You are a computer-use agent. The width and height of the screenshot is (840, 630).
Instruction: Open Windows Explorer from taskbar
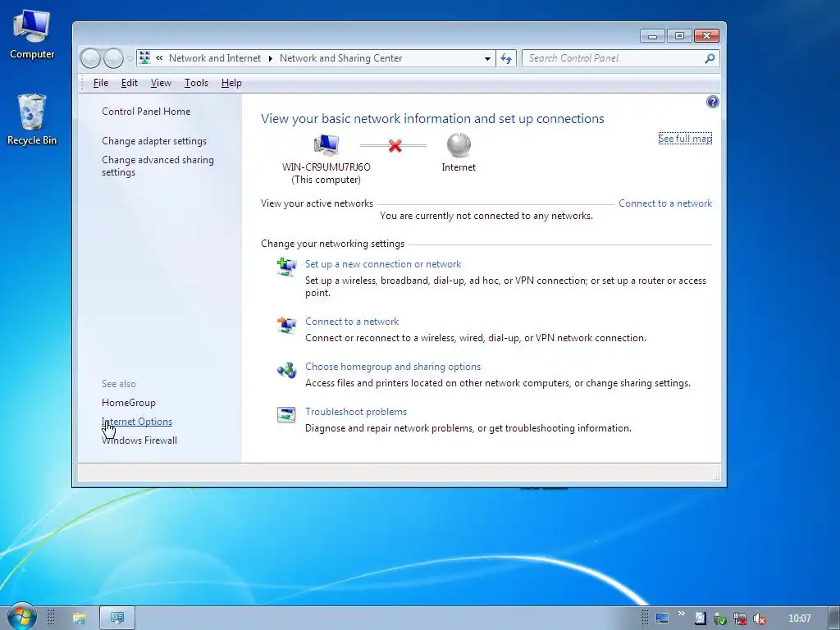(80, 619)
